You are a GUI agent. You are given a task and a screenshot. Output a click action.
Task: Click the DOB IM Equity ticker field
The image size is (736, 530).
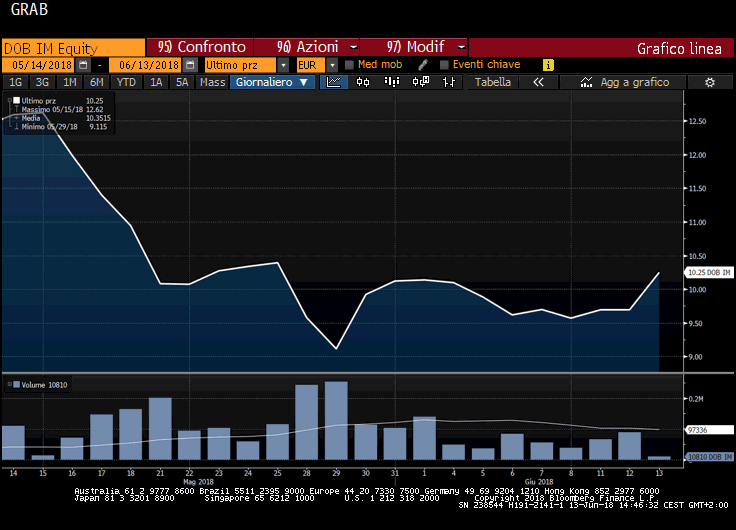click(72, 47)
